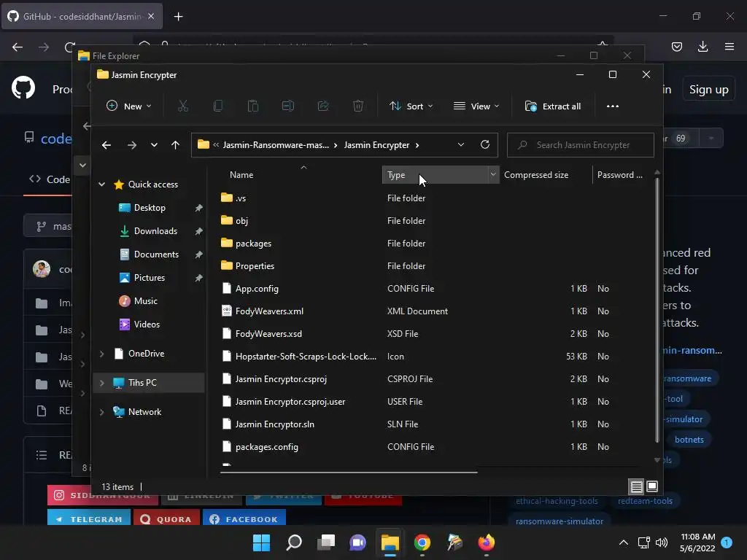
Task: Select Downloads in navigation pane
Action: click(x=155, y=231)
